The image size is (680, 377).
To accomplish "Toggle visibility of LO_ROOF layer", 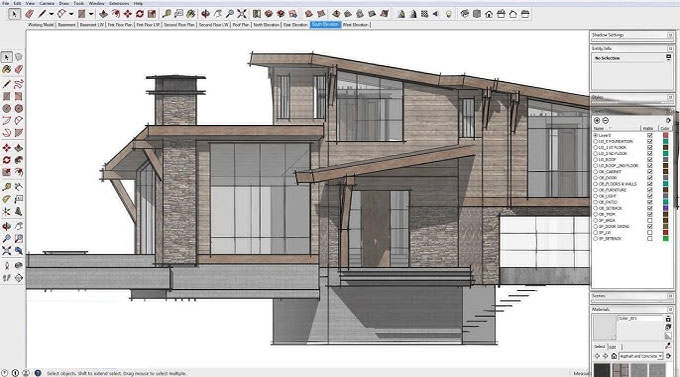I will click(650, 160).
